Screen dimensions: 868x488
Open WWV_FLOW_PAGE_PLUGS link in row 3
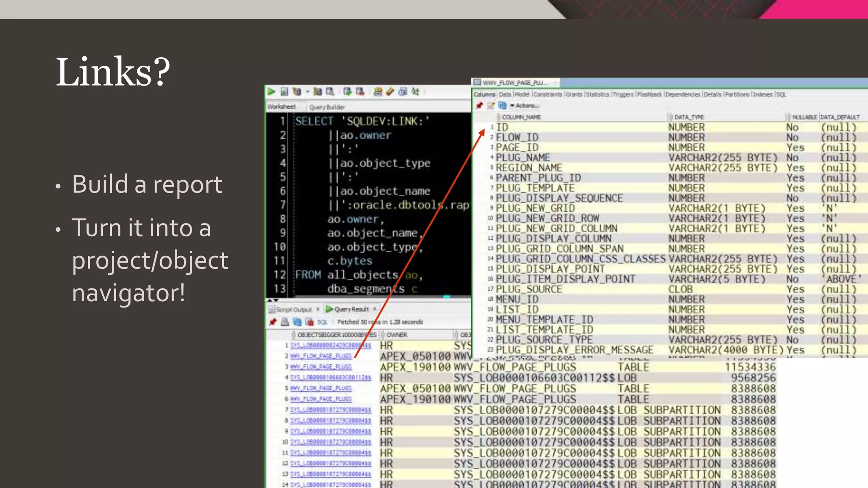(321, 366)
